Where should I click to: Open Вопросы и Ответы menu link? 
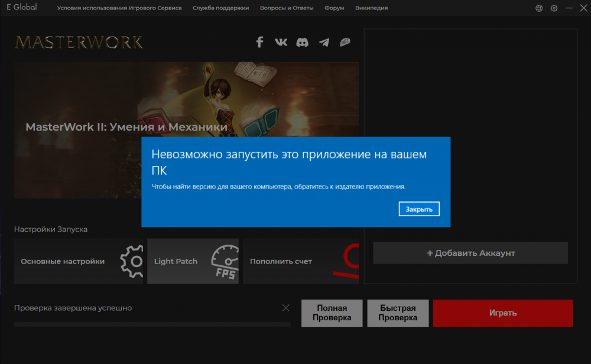click(x=287, y=8)
